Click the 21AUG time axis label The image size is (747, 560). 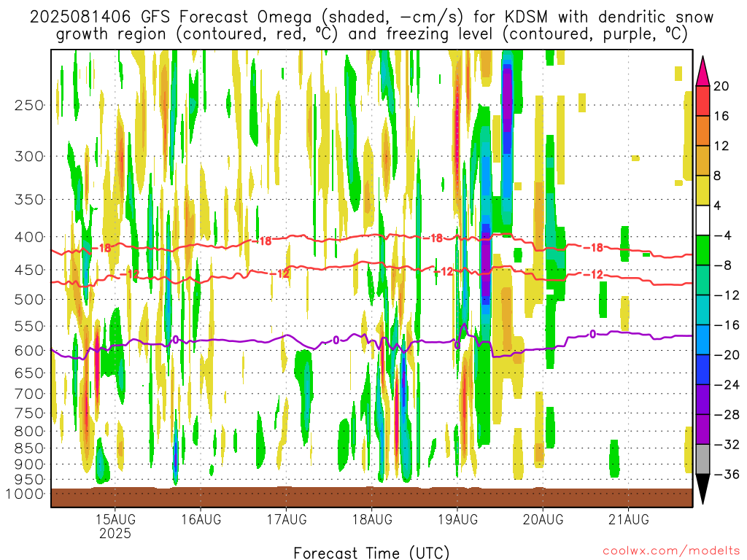tap(628, 519)
